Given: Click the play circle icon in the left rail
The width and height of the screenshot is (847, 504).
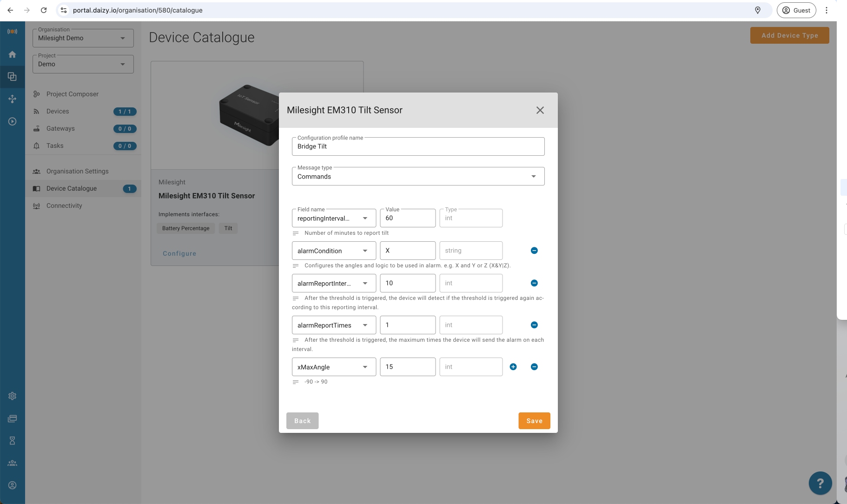Looking at the screenshot, I should pos(13,121).
